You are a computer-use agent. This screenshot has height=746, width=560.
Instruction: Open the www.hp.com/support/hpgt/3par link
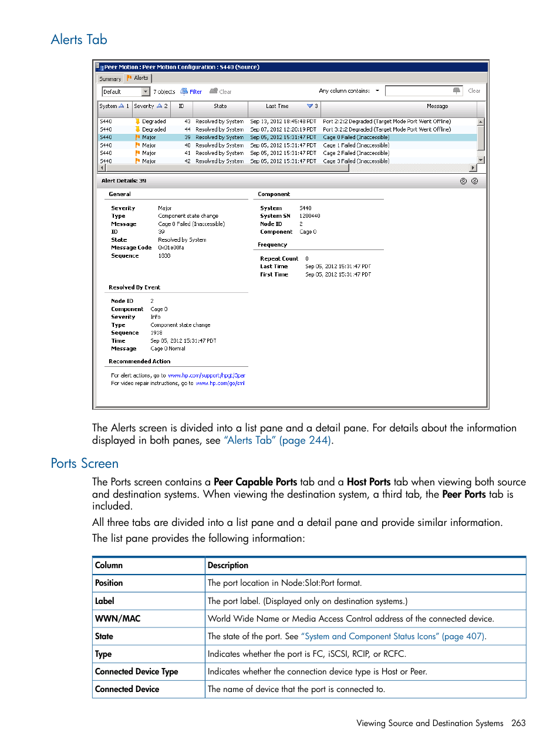[207, 375]
